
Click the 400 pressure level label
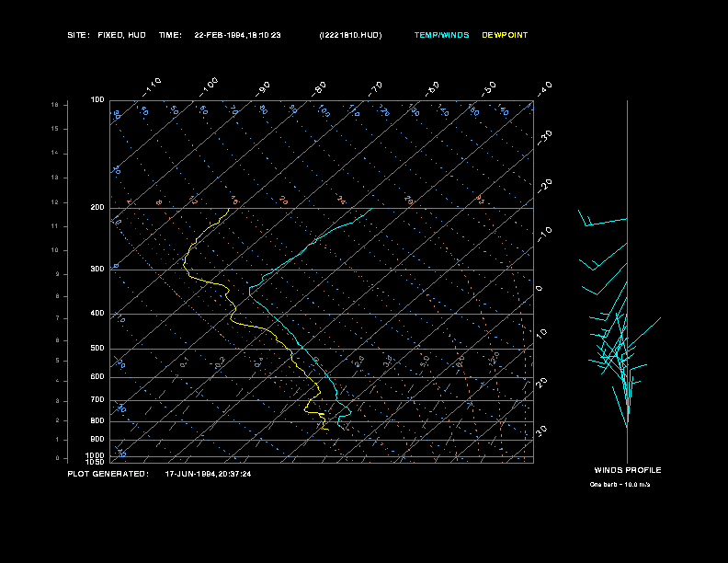click(x=97, y=313)
